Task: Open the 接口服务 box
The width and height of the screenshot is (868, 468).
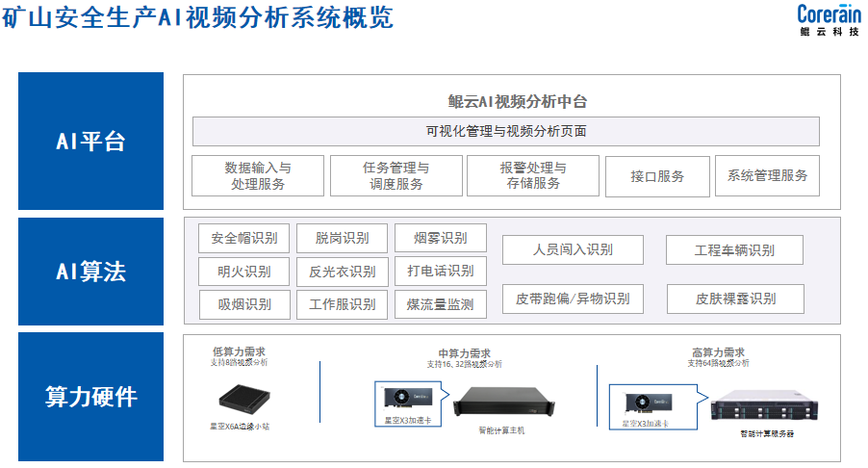Action: pyautogui.click(x=657, y=176)
